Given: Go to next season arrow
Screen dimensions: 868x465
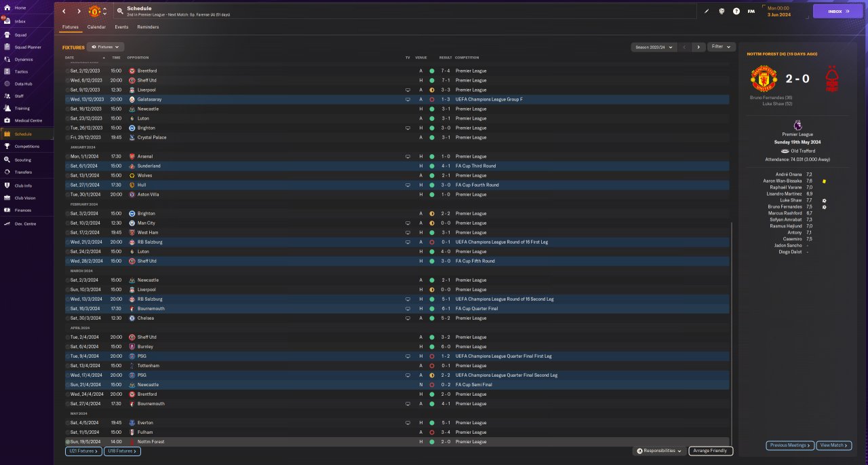Looking at the screenshot, I should tap(698, 47).
